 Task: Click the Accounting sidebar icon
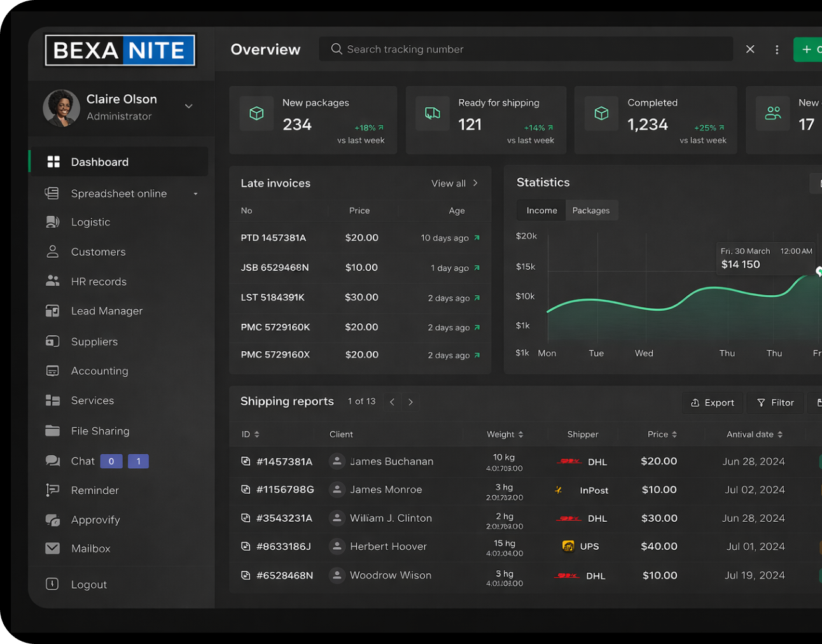click(x=53, y=370)
